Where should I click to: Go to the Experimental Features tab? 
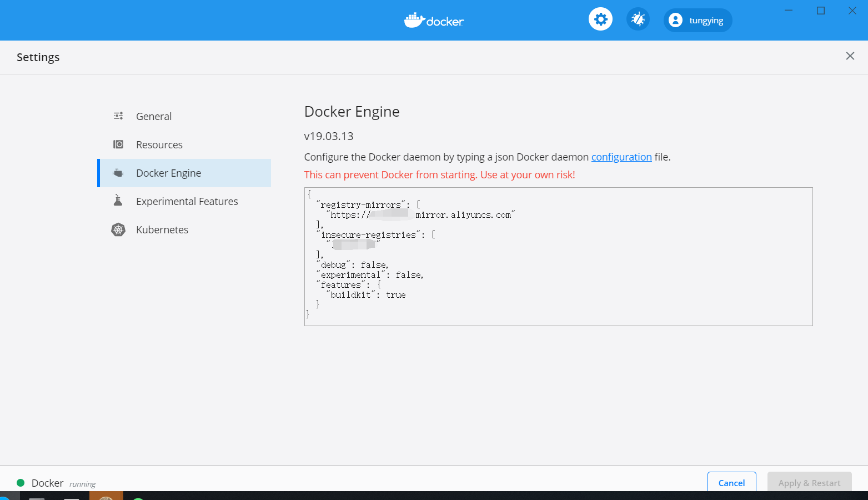pos(184,201)
